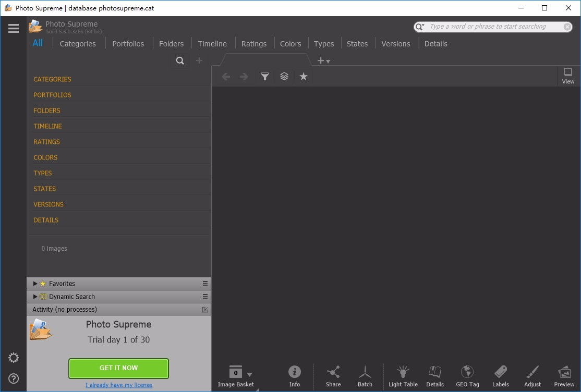Expand the CATEGORIES section

pos(52,79)
